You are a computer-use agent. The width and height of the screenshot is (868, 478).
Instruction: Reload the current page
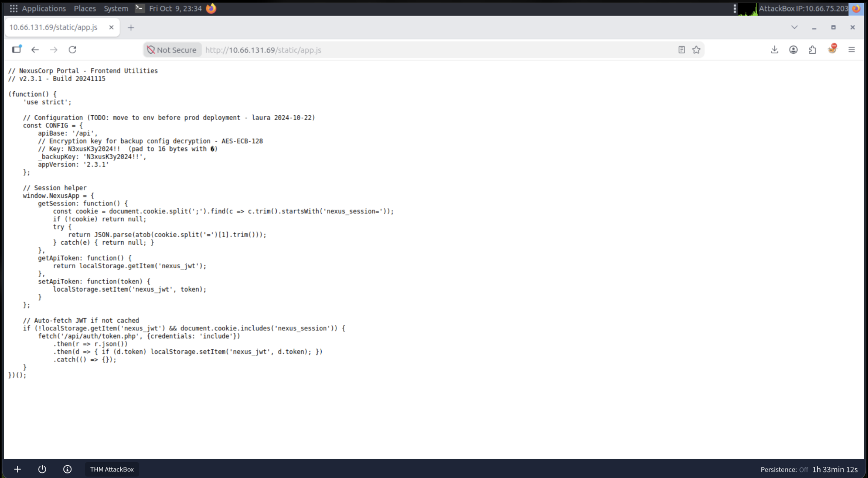tap(72, 50)
